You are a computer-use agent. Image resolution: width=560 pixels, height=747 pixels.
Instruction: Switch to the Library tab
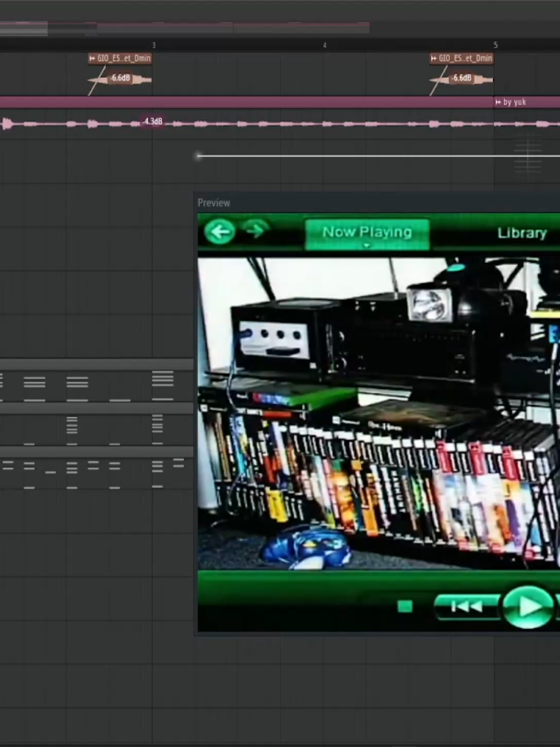point(522,233)
